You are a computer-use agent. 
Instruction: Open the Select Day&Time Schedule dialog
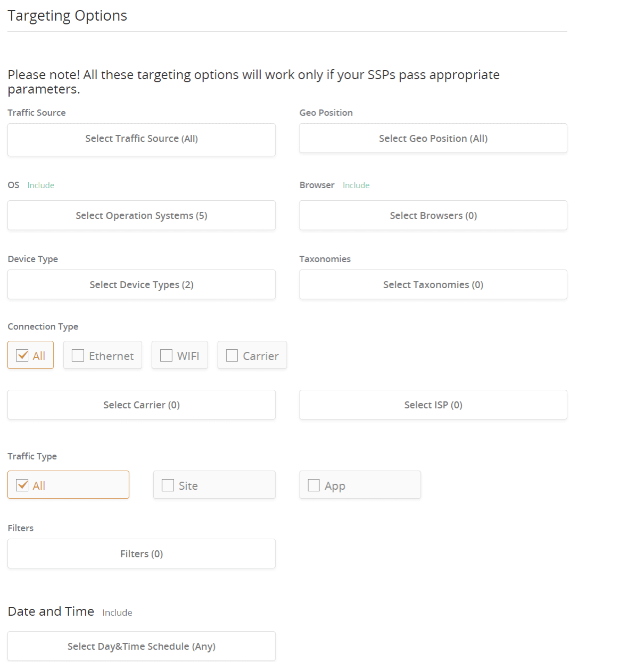click(x=141, y=646)
